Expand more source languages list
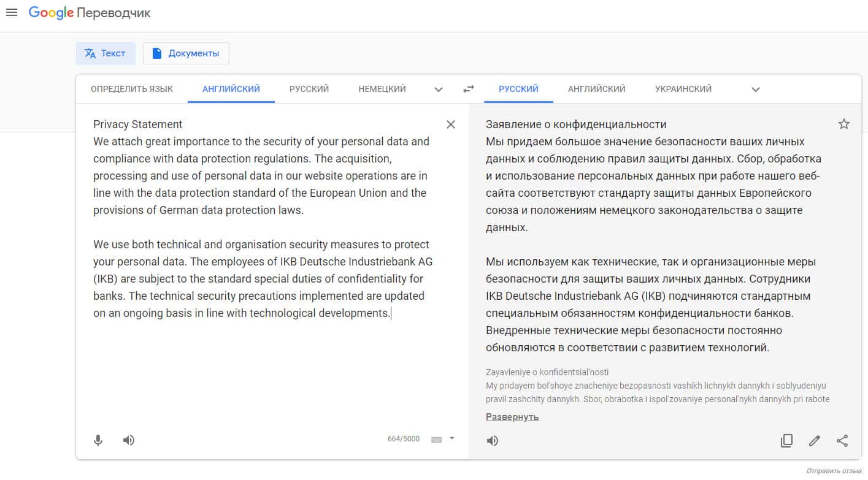The width and height of the screenshot is (868, 480). [439, 90]
